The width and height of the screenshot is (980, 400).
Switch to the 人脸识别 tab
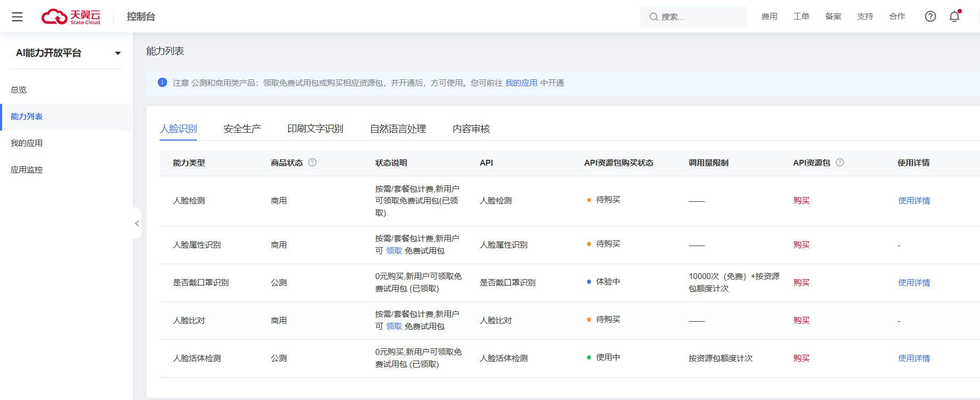pos(178,129)
